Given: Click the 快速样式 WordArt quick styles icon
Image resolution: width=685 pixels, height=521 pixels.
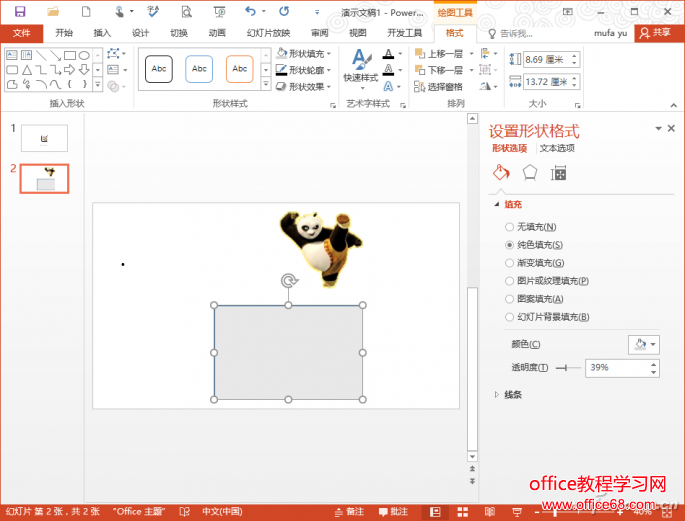Looking at the screenshot, I should point(360,66).
